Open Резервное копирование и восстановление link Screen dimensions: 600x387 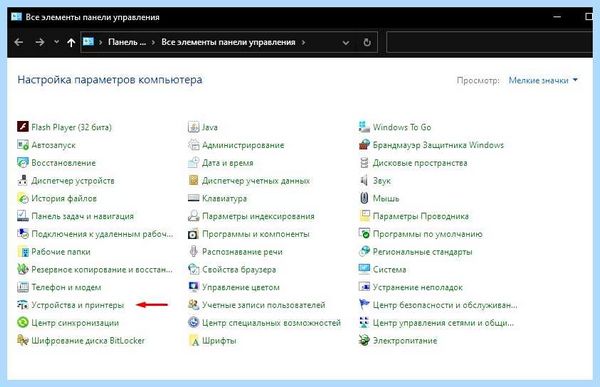tap(102, 269)
